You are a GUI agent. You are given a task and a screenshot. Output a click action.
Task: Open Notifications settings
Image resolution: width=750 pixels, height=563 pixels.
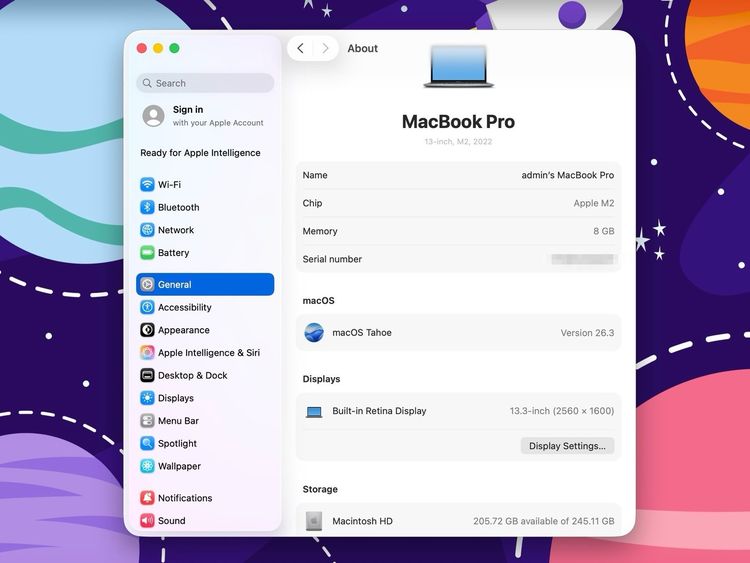[205, 498]
